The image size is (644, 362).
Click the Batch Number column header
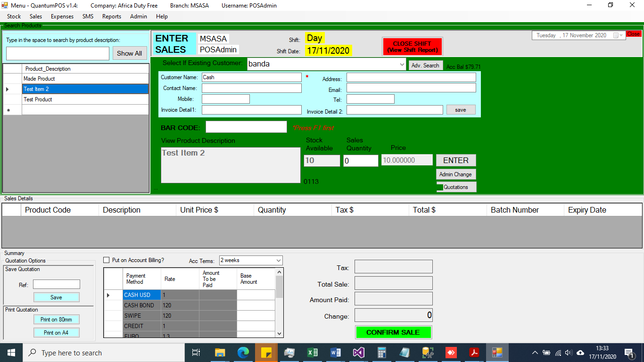525,210
